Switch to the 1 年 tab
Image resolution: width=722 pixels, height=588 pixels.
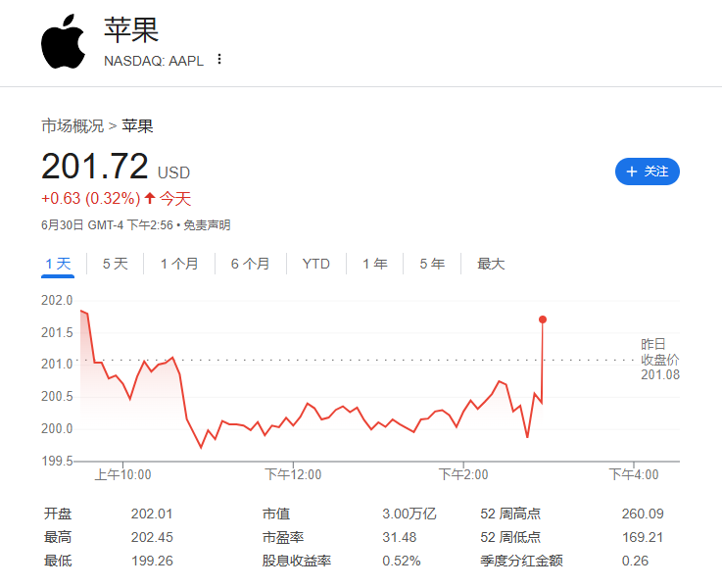coord(375,264)
